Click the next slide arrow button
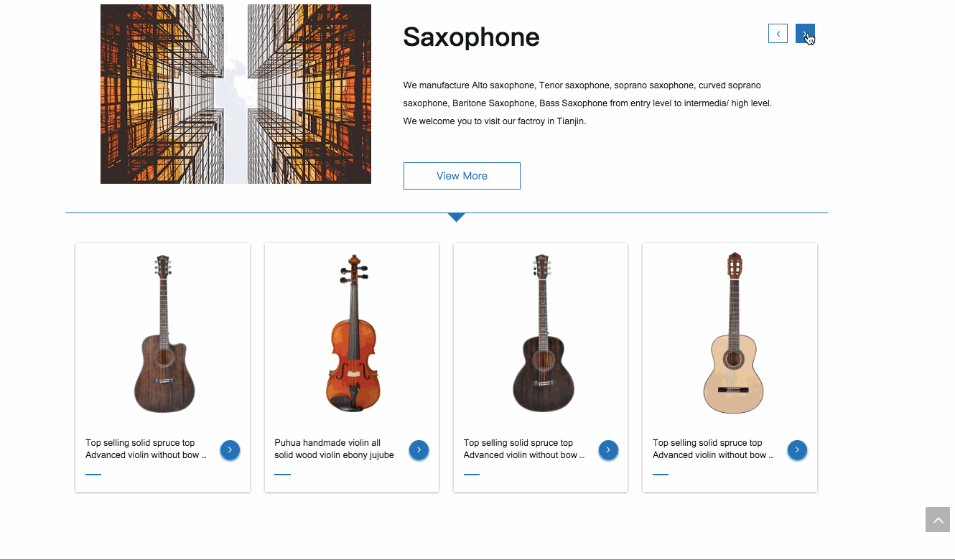The image size is (955, 560). 805,34
